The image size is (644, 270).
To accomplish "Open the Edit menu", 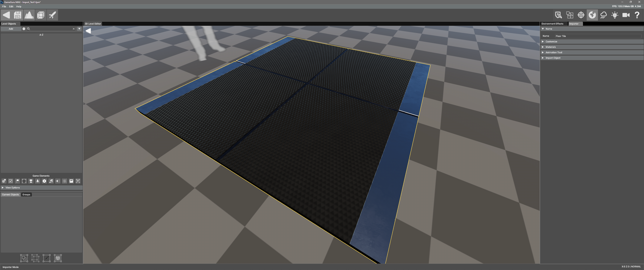I will click(11, 7).
